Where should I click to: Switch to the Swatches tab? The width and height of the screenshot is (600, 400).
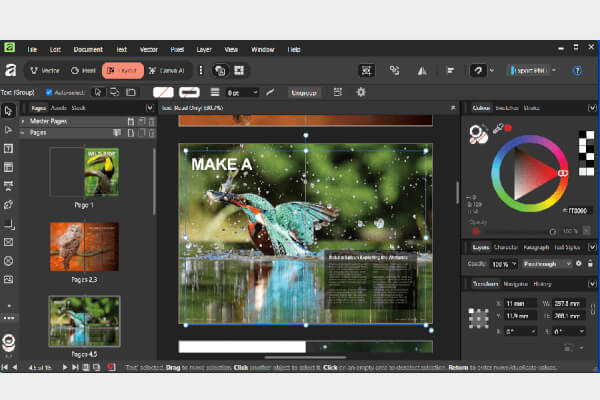[x=507, y=108]
